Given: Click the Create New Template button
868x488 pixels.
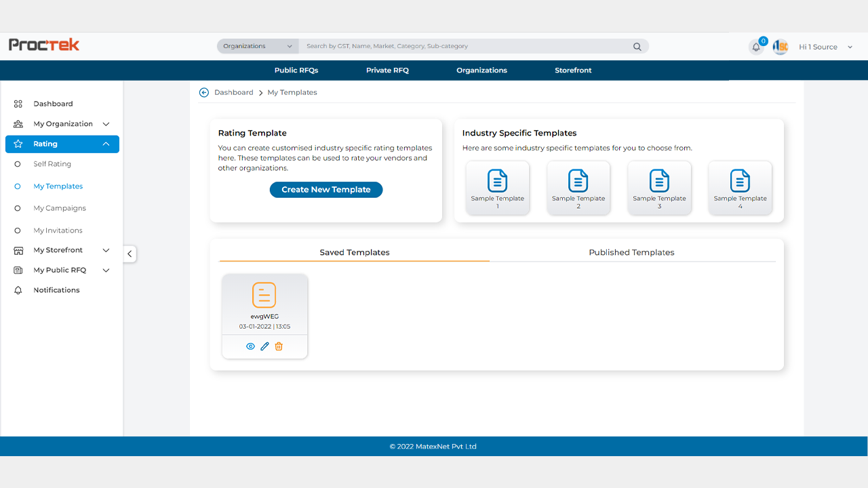Looking at the screenshot, I should coord(326,190).
